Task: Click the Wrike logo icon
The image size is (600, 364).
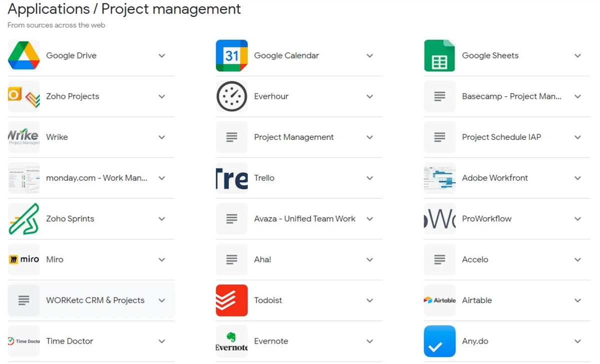Action: tap(23, 137)
